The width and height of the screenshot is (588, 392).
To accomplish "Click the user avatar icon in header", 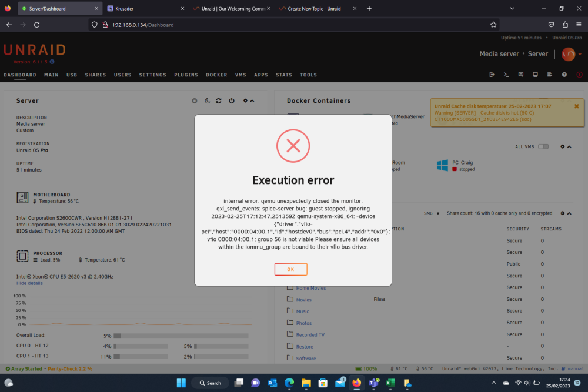I will coord(568,54).
